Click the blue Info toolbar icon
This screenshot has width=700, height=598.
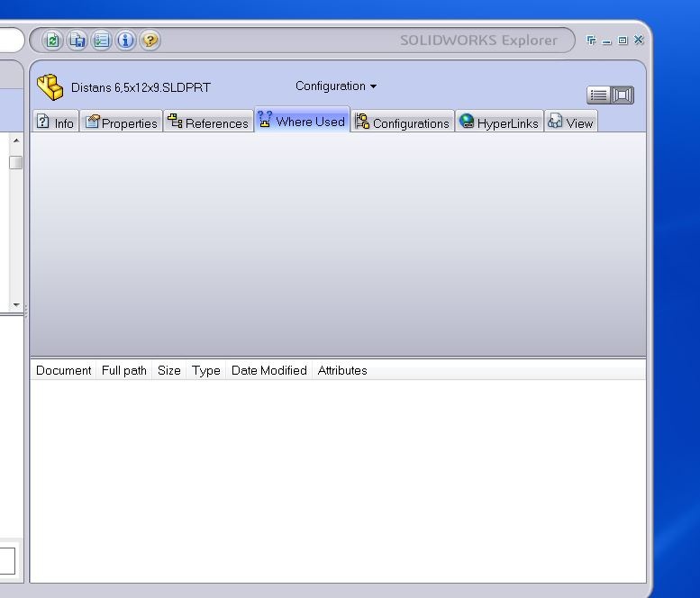tap(125, 41)
